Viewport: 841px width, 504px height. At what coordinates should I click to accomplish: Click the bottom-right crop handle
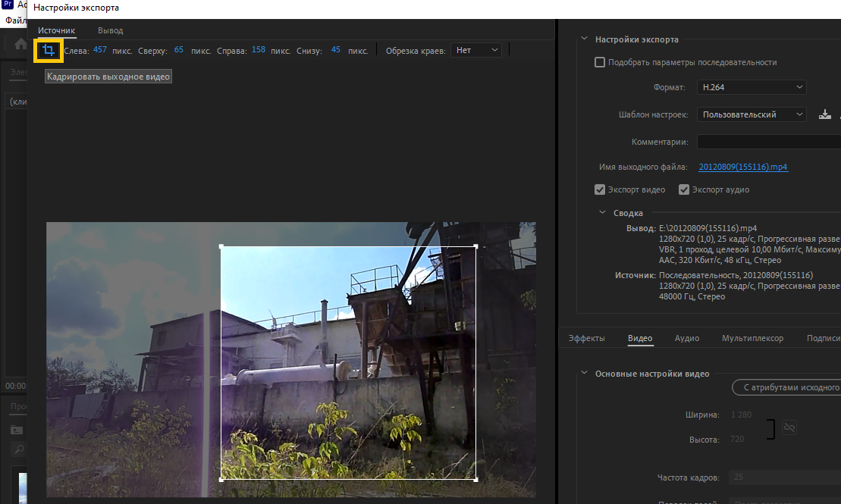point(475,479)
